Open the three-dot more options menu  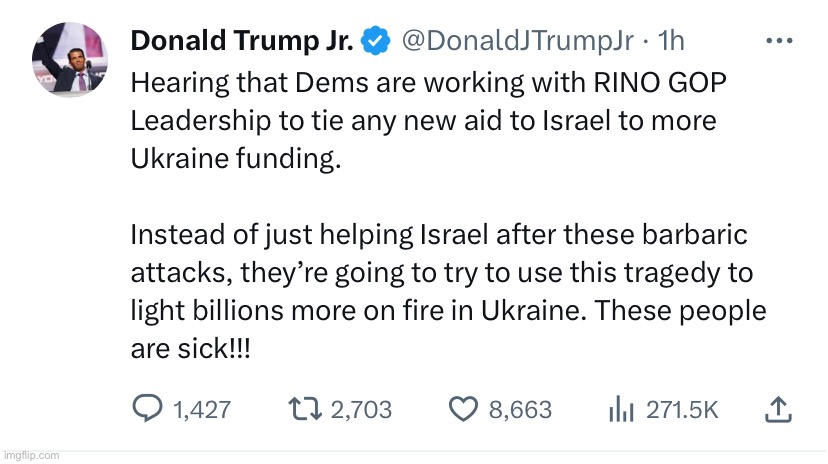point(779,42)
